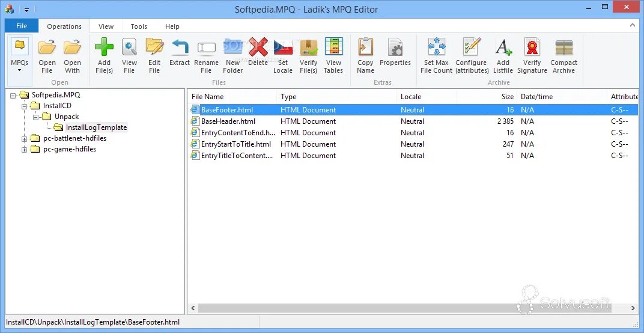The width and height of the screenshot is (644, 333).
Task: Expand the pc-battlenet-hdfiles node
Action: (x=24, y=139)
